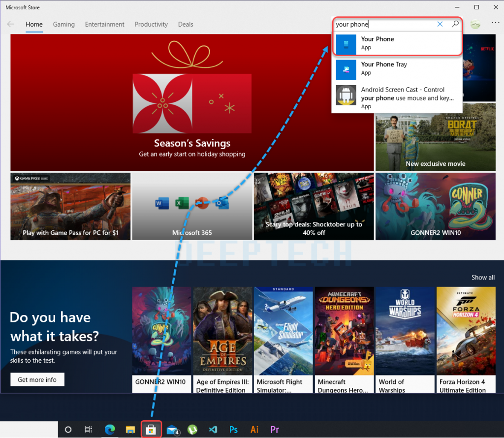Open World of Warships card
The height and width of the screenshot is (438, 504).
pos(405,340)
